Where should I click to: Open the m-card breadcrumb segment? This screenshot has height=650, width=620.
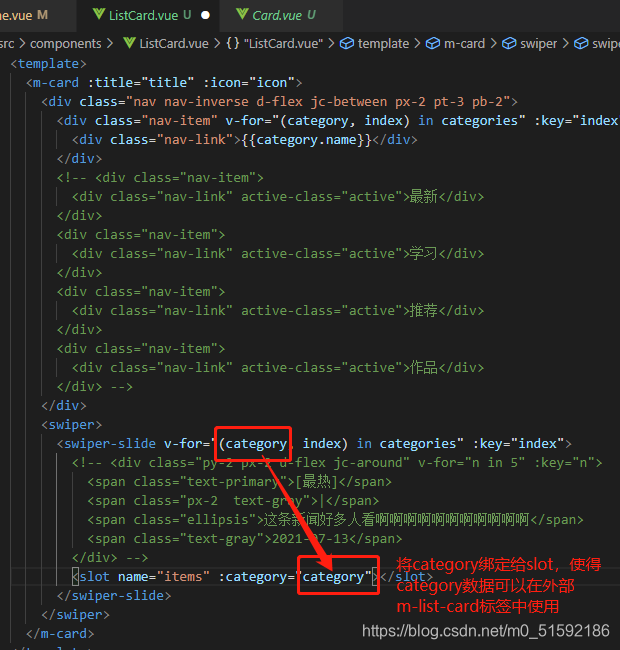coord(464,44)
